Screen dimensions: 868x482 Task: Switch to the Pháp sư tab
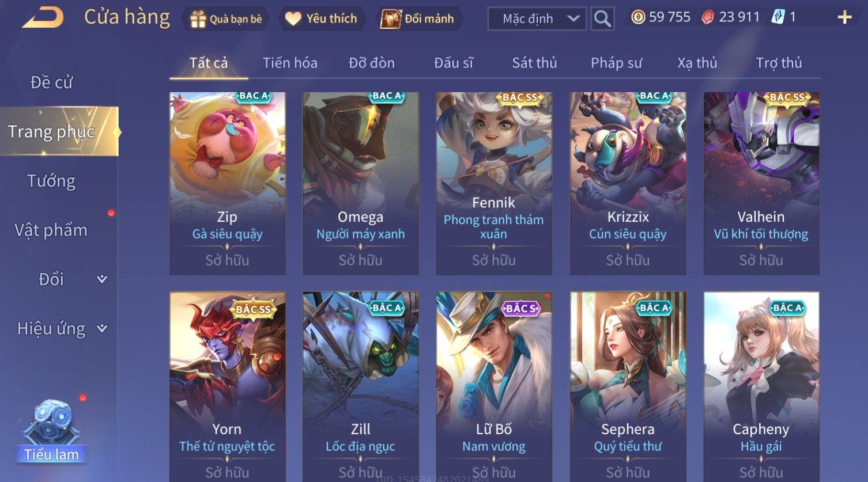[616, 63]
